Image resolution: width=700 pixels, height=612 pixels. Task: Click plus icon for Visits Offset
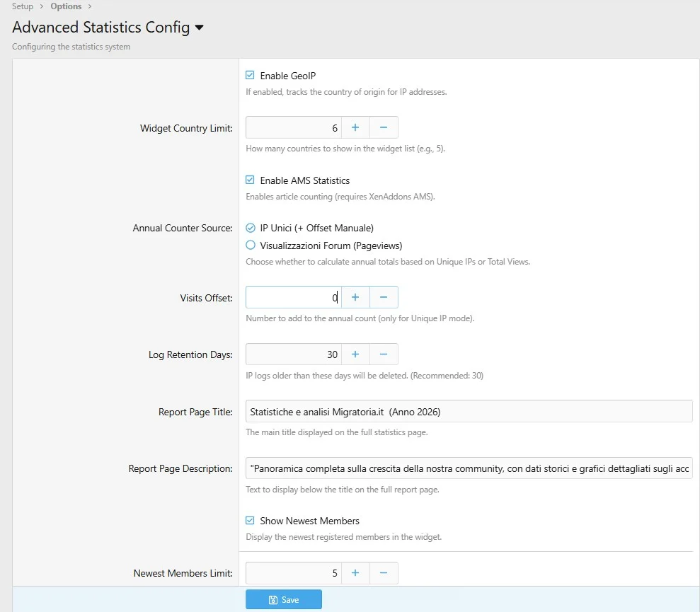coord(355,297)
